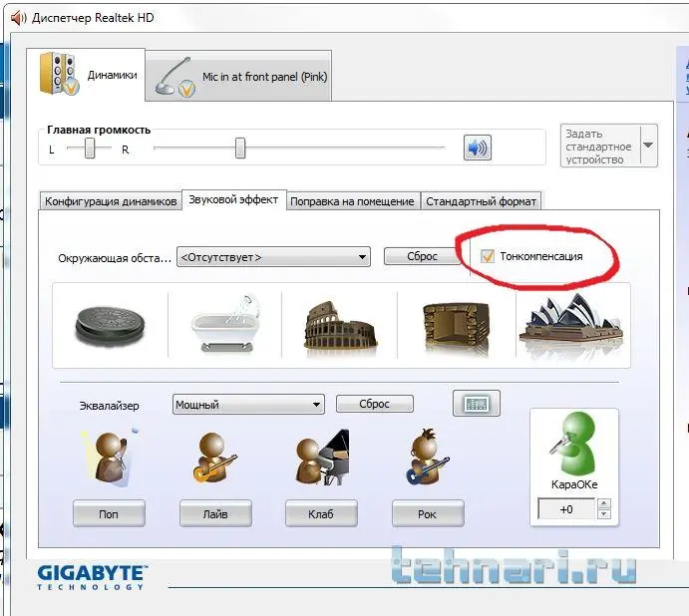Expand the Задать стандартное устройство arrow
This screenshot has height=616, width=689.
pyautogui.click(x=648, y=145)
